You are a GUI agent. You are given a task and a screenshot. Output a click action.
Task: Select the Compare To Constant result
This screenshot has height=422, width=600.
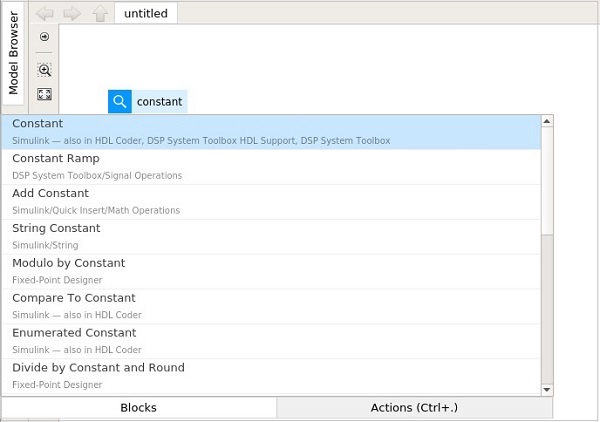pos(270,306)
